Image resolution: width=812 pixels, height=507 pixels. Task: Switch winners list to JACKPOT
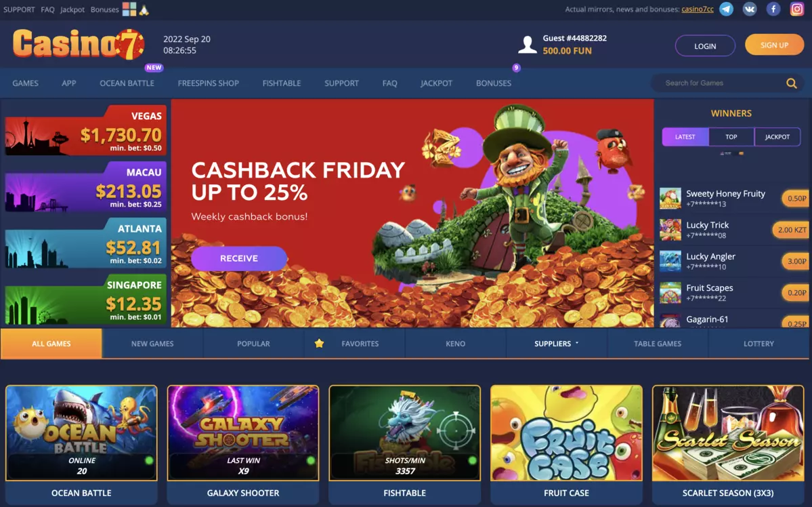pos(777,137)
